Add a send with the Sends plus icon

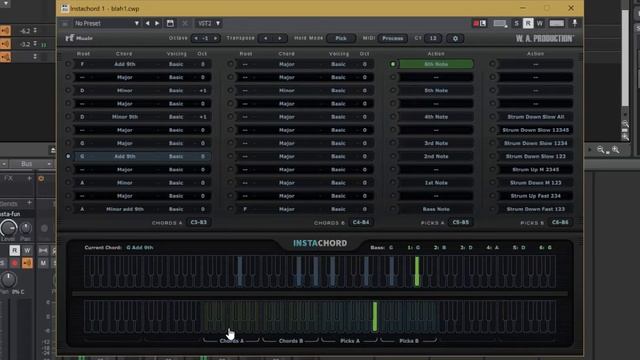click(x=29, y=203)
